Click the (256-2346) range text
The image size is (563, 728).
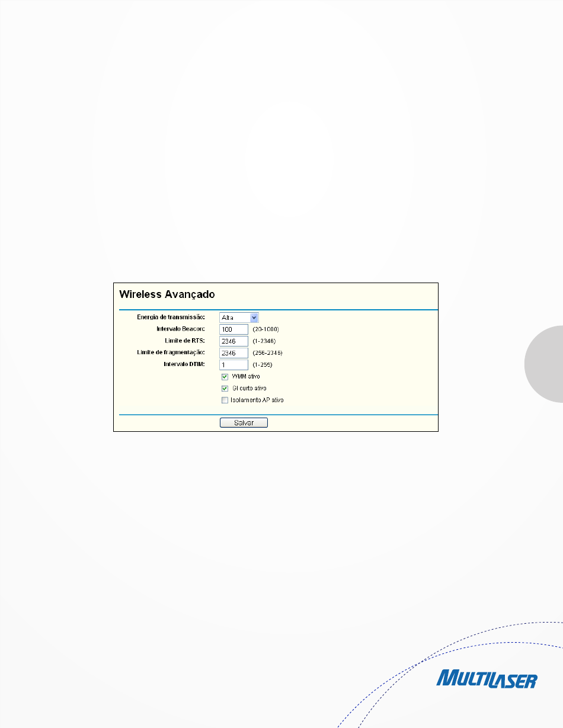[267, 353]
